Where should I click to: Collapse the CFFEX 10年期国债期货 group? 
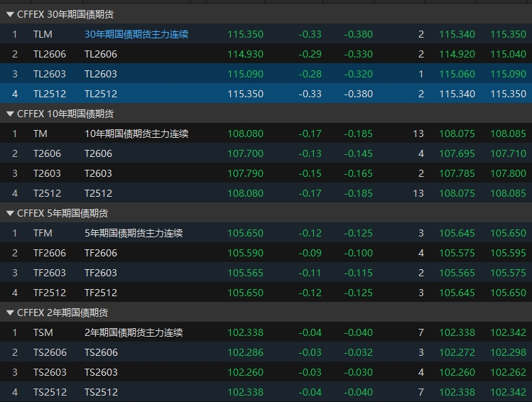(x=10, y=114)
